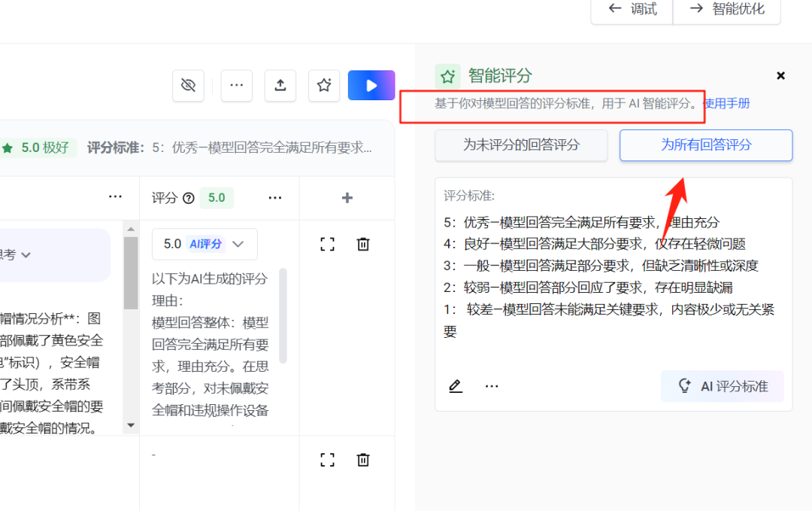
Task: Close the 智能评分 panel
Action: [x=781, y=76]
